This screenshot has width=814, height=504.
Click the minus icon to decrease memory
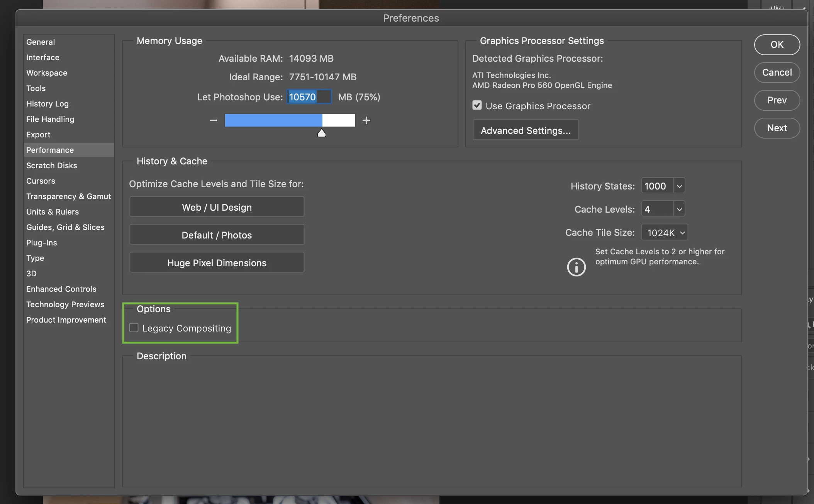(213, 120)
